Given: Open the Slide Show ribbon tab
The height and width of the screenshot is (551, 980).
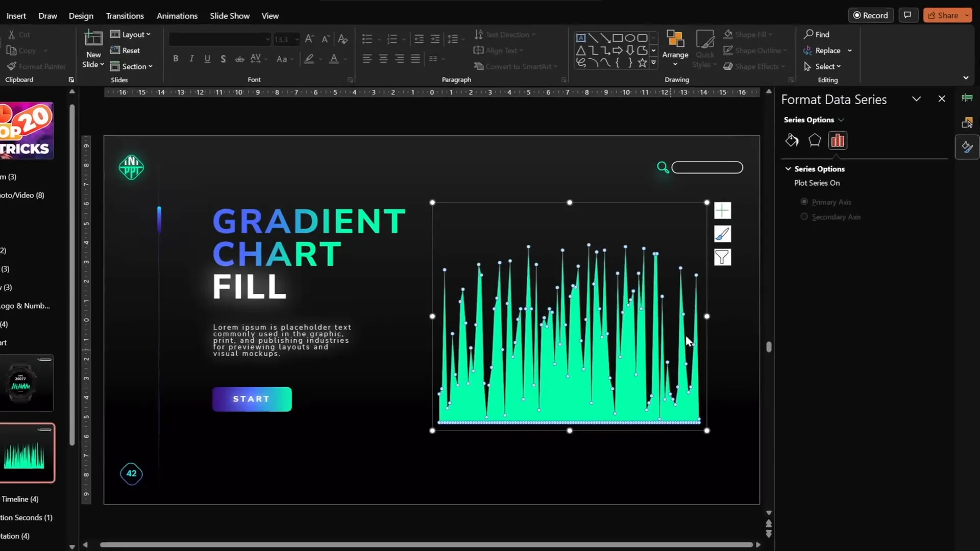Looking at the screenshot, I should click(x=230, y=16).
